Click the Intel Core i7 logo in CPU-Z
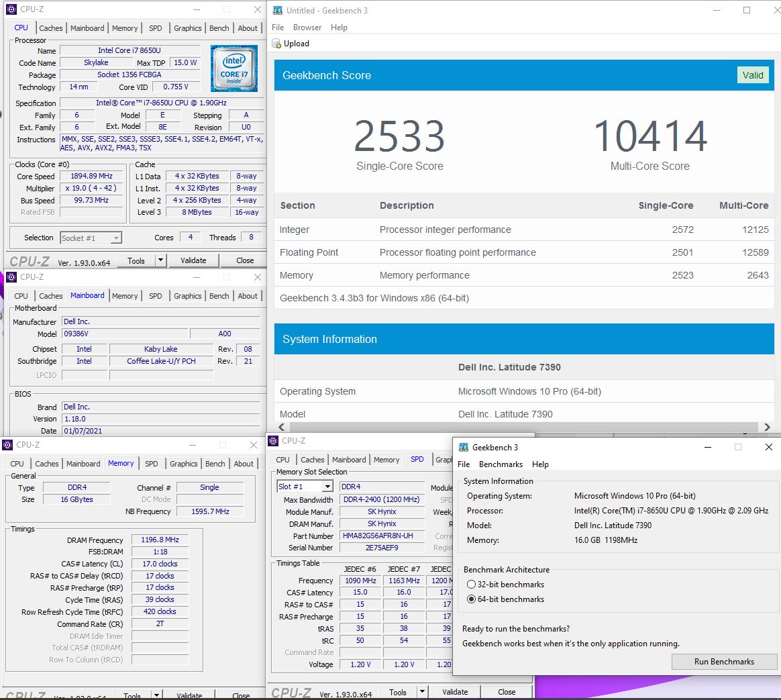 pos(233,68)
